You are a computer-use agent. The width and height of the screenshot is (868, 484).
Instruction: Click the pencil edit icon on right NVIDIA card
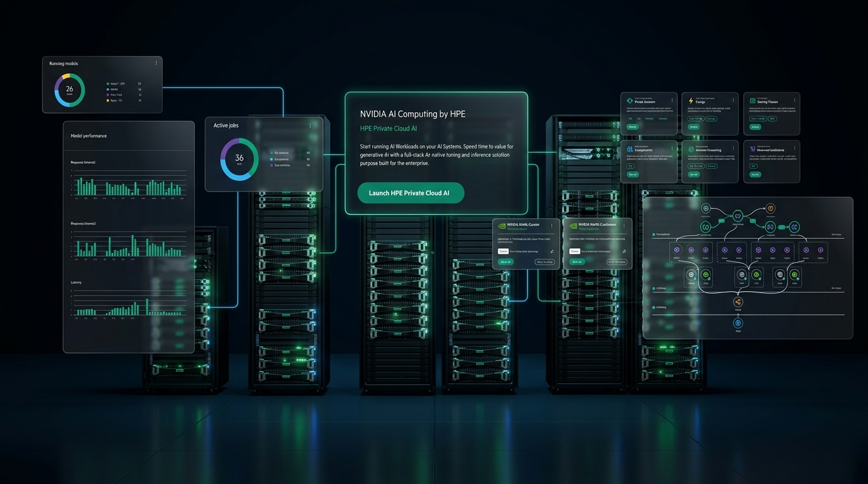point(624,251)
